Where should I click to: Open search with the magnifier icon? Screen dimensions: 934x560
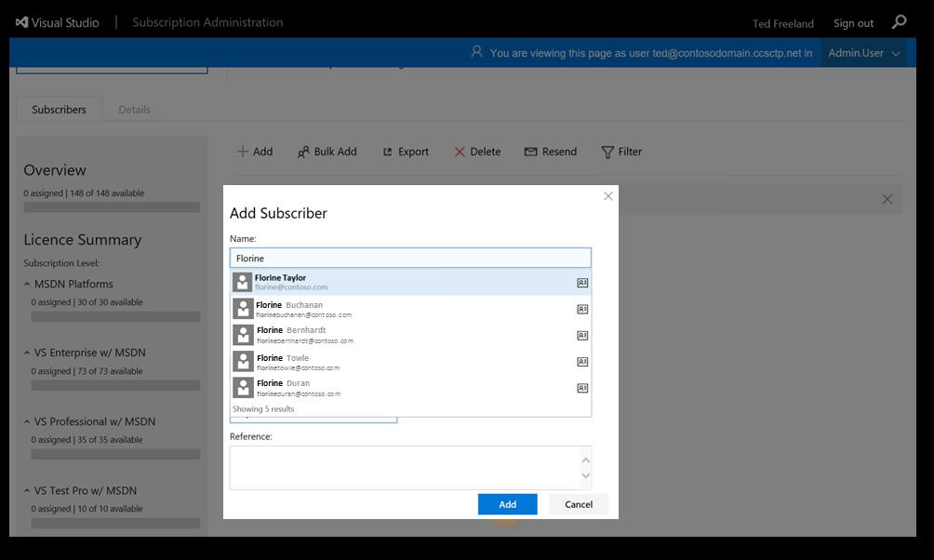[899, 22]
